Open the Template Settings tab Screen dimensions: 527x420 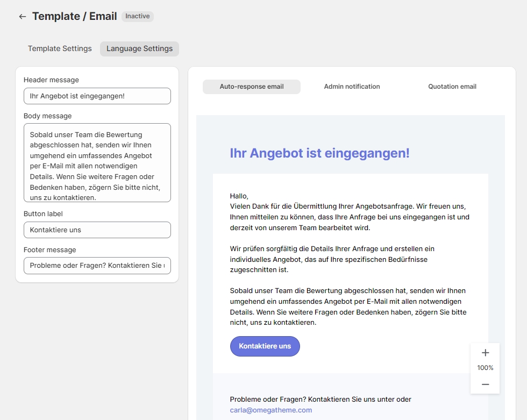60,49
